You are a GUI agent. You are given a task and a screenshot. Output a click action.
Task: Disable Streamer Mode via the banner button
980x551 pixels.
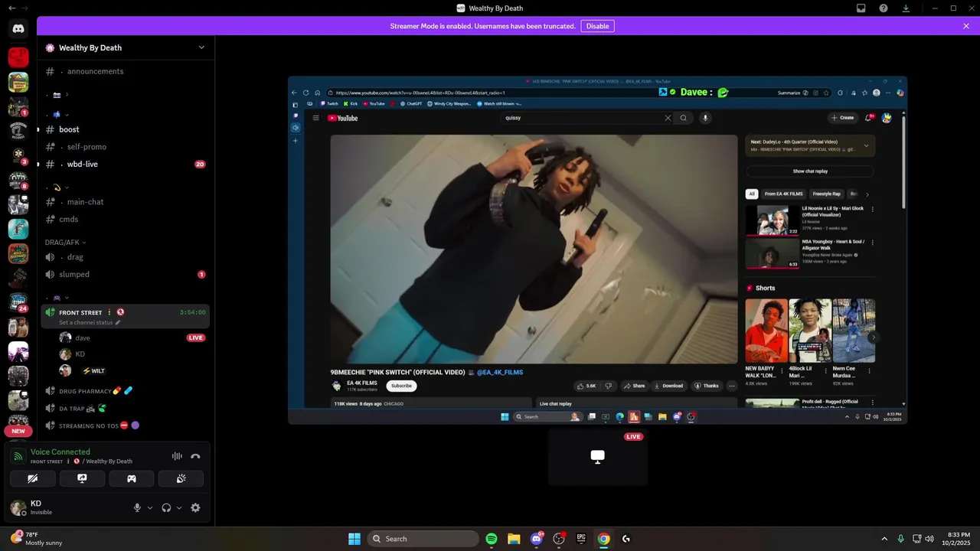(x=597, y=26)
